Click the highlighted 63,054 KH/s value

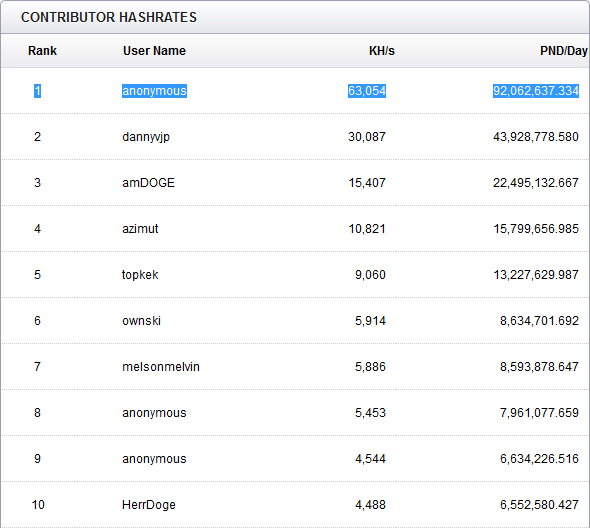(x=367, y=91)
